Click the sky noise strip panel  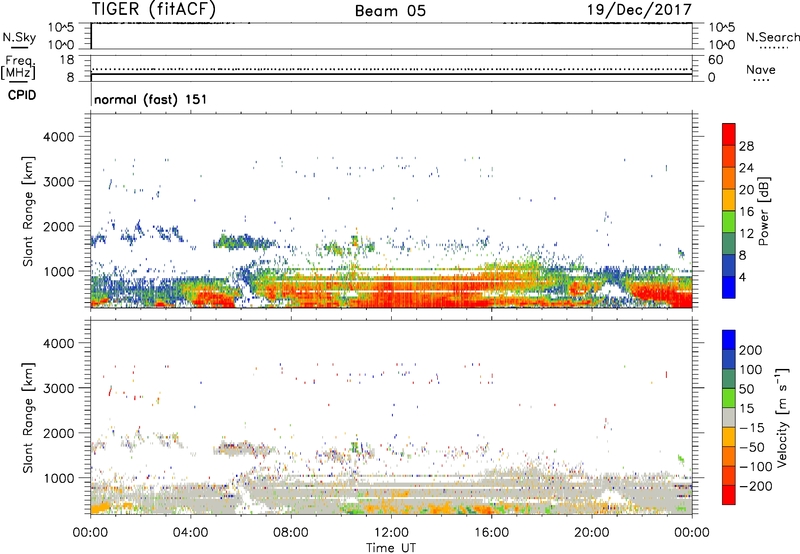tap(391, 36)
